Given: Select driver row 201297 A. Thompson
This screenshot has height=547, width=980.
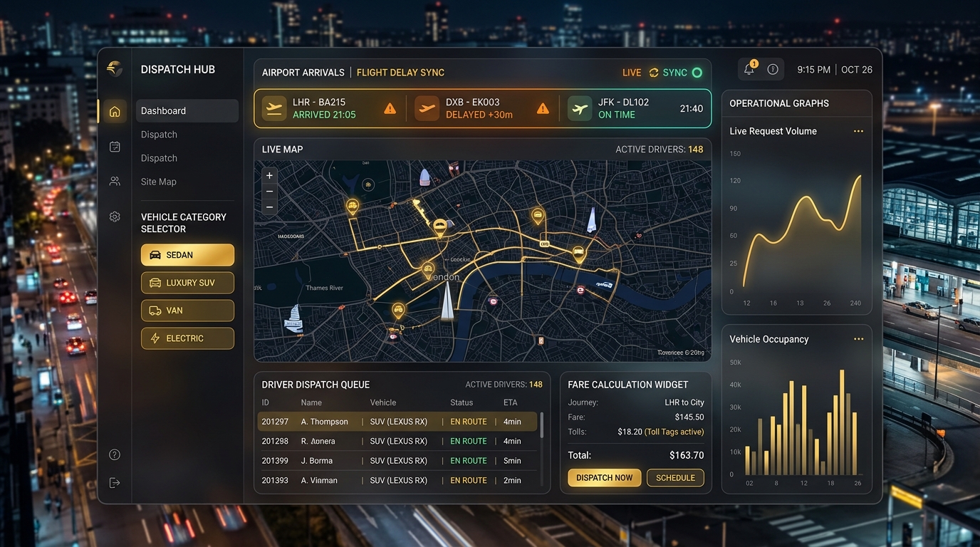Looking at the screenshot, I should pos(397,422).
